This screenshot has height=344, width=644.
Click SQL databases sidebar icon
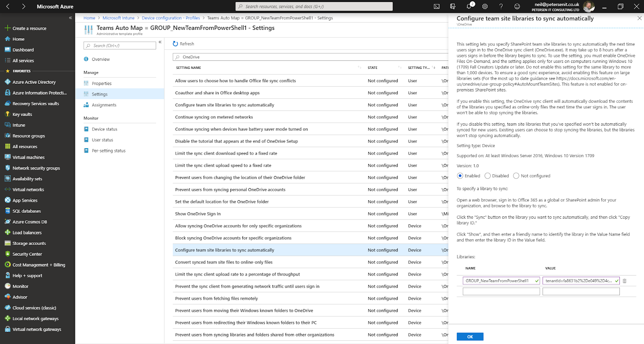(x=7, y=211)
